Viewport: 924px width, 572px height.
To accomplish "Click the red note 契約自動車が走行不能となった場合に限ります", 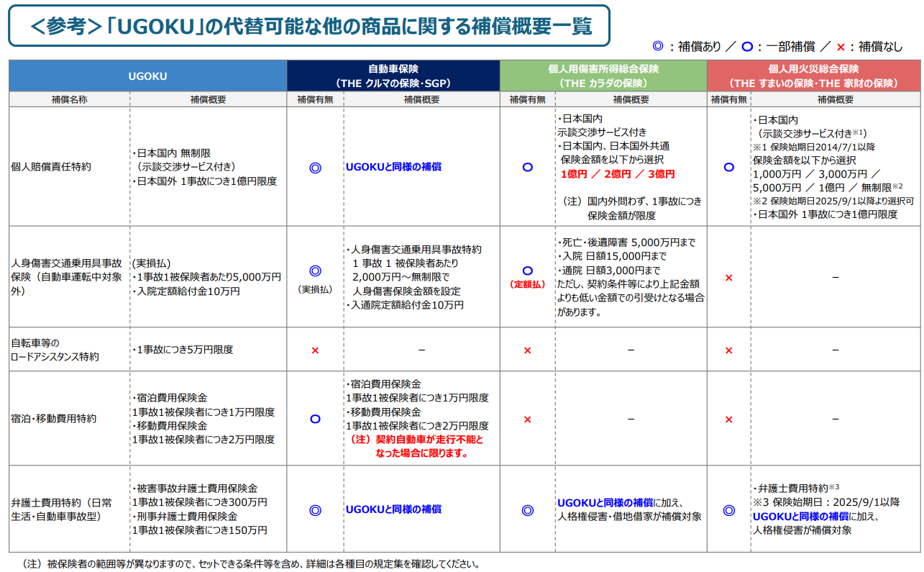I will tap(417, 446).
